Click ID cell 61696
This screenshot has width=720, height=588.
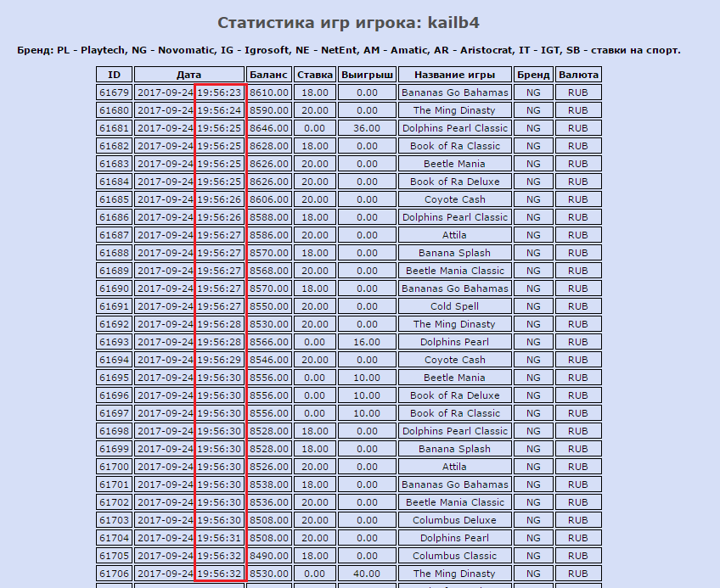(x=115, y=395)
